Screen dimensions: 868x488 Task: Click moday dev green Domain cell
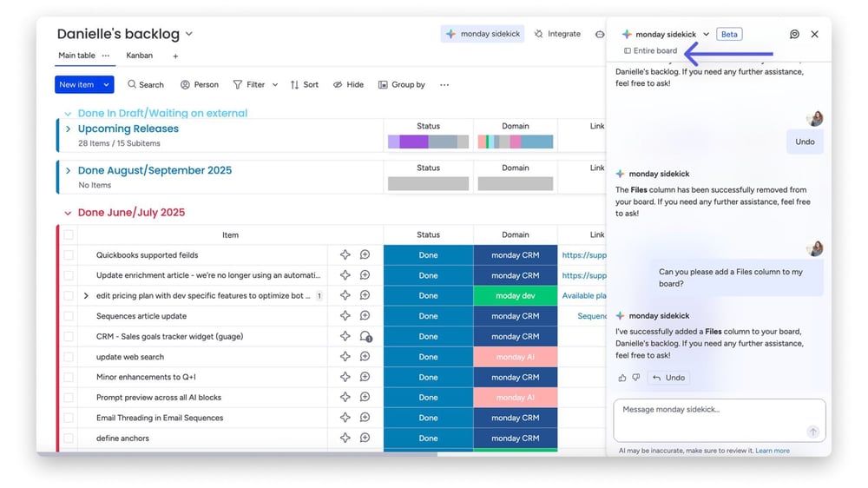pyautogui.click(x=516, y=296)
